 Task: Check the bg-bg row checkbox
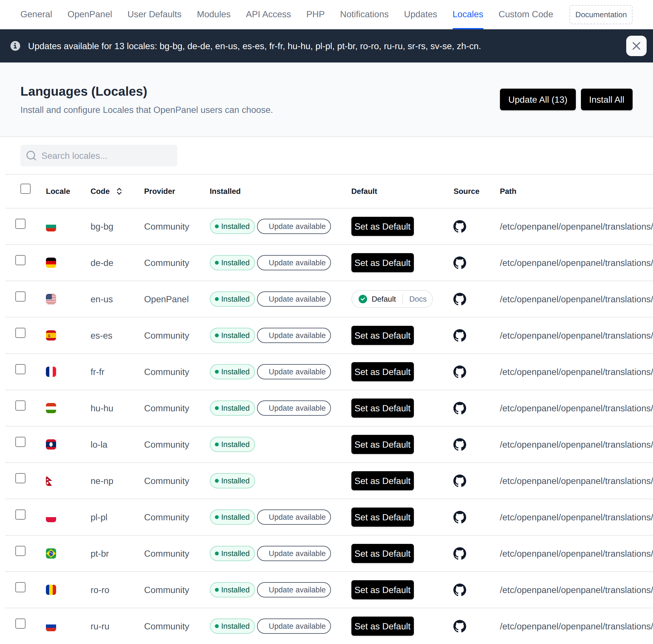20,224
